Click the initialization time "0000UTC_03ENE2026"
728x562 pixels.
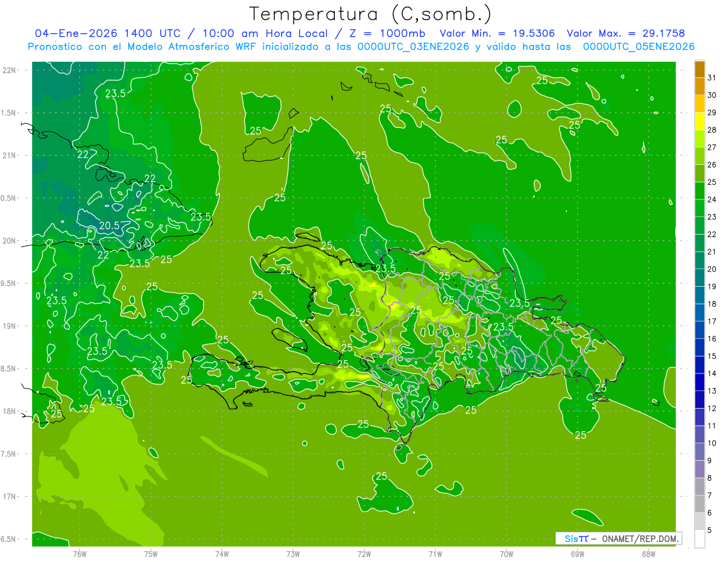[x=413, y=47]
